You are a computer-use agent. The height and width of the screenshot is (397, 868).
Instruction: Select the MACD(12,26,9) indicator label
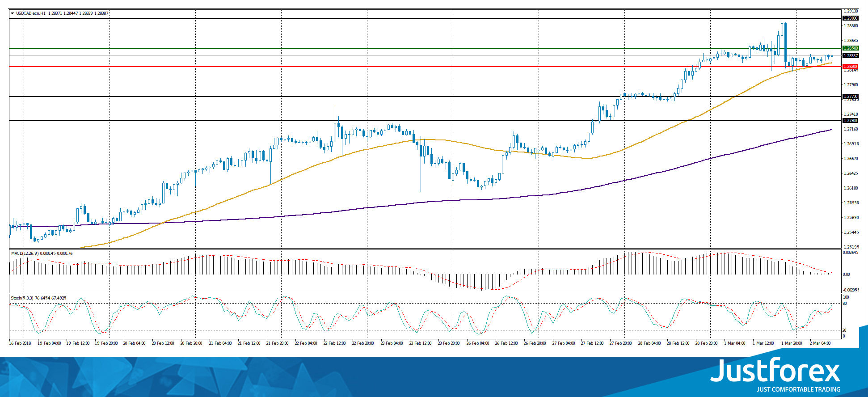[26, 253]
